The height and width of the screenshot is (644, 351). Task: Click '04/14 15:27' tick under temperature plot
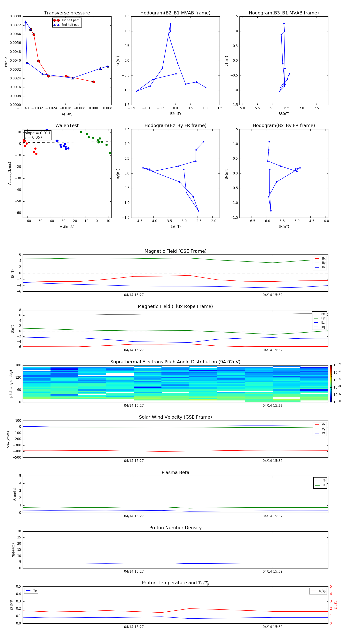pyautogui.click(x=134, y=627)
